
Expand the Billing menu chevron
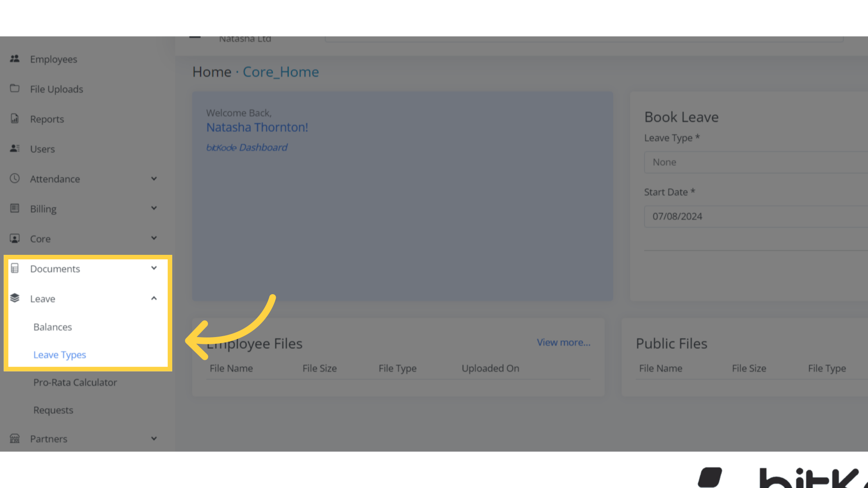154,208
